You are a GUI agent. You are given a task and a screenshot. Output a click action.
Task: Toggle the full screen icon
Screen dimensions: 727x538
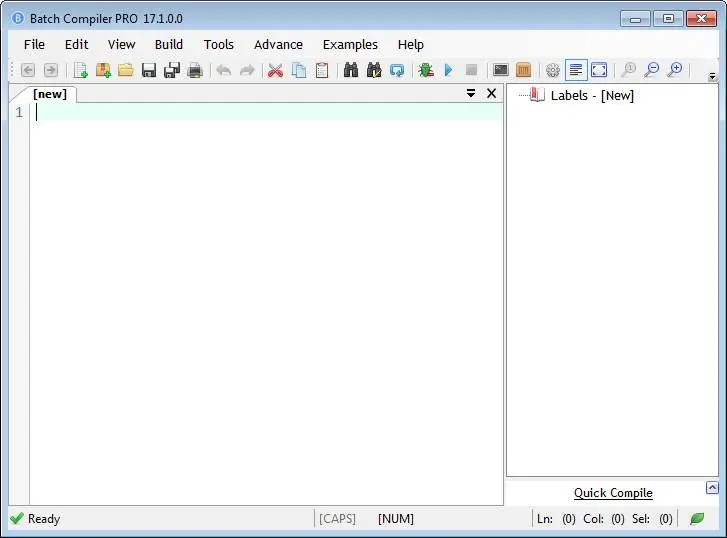[x=599, y=70]
